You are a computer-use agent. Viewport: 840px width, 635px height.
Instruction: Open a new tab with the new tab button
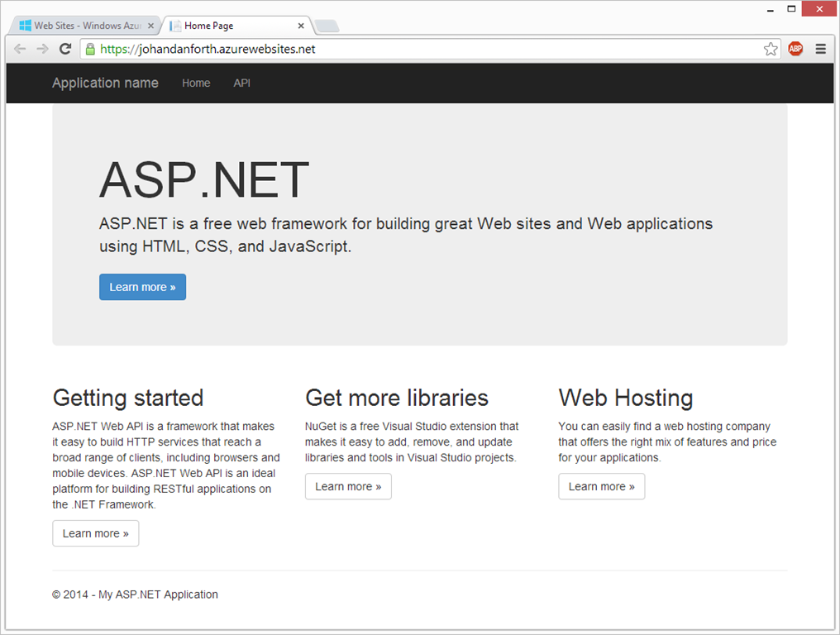pyautogui.click(x=327, y=26)
